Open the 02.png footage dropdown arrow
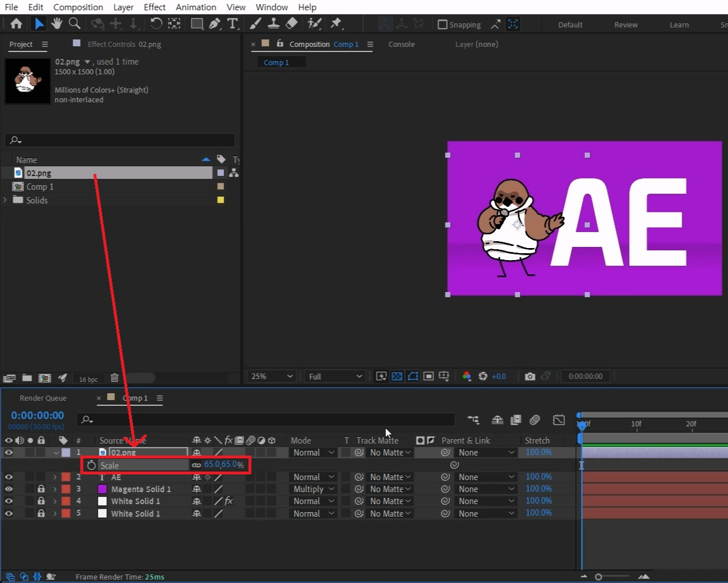This screenshot has height=583, width=728. pos(87,62)
